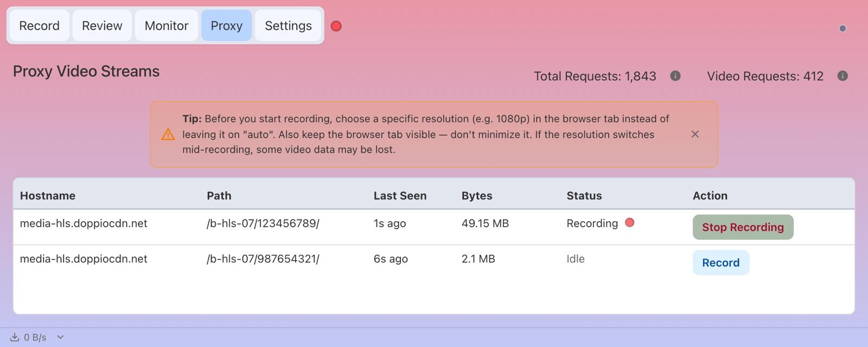Click the small gray status dot at top right

[843, 28]
